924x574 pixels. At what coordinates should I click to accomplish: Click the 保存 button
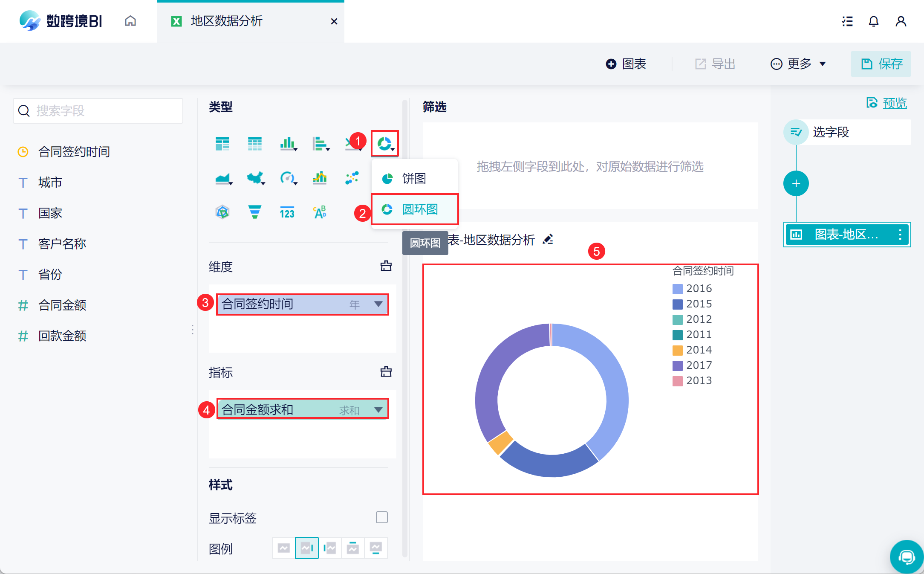coord(881,64)
